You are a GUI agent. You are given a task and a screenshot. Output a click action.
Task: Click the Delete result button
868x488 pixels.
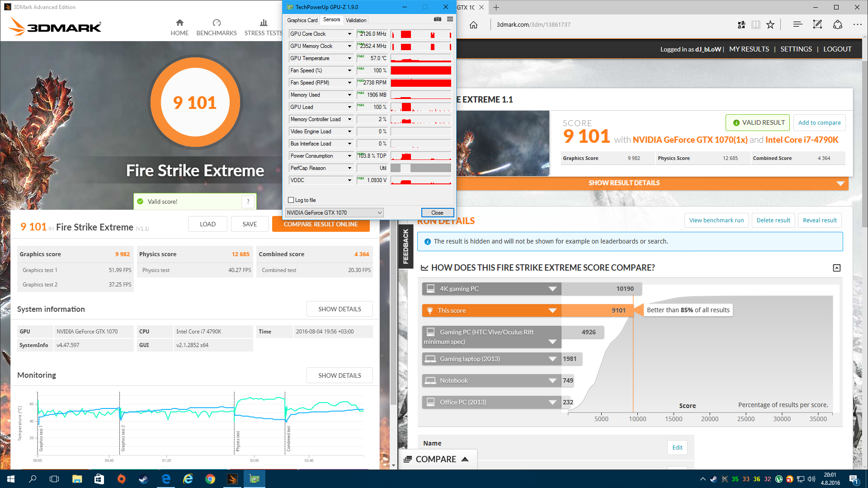pyautogui.click(x=773, y=221)
